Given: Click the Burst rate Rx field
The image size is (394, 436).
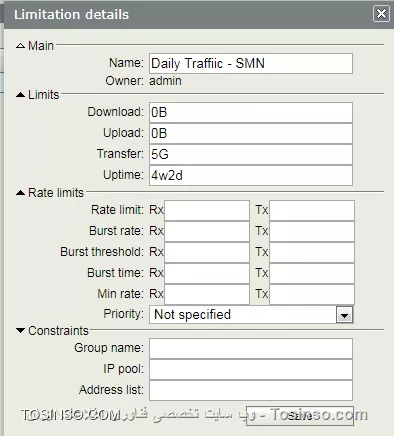Looking at the screenshot, I should point(207,231).
